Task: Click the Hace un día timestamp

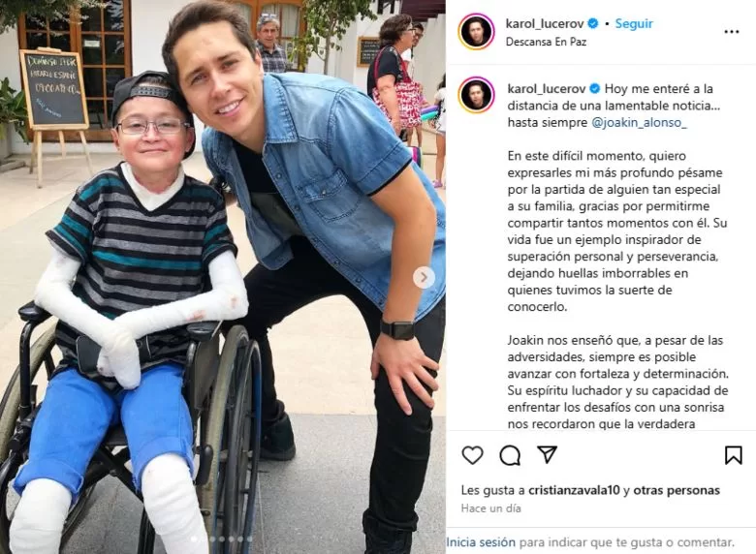Action: [x=490, y=508]
